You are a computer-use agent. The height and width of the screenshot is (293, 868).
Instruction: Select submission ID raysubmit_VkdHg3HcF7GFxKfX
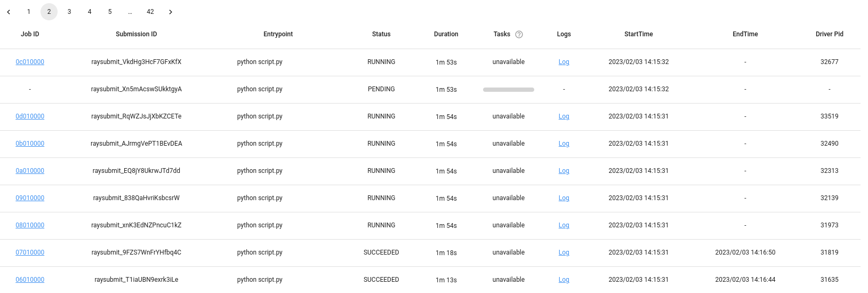[136, 62]
